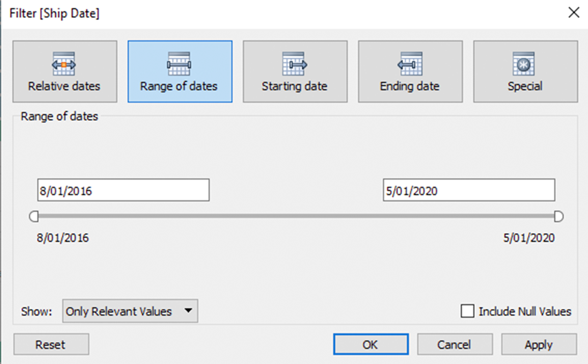Click the end date field showing 5/01/2020
588x364 pixels.
(x=469, y=190)
